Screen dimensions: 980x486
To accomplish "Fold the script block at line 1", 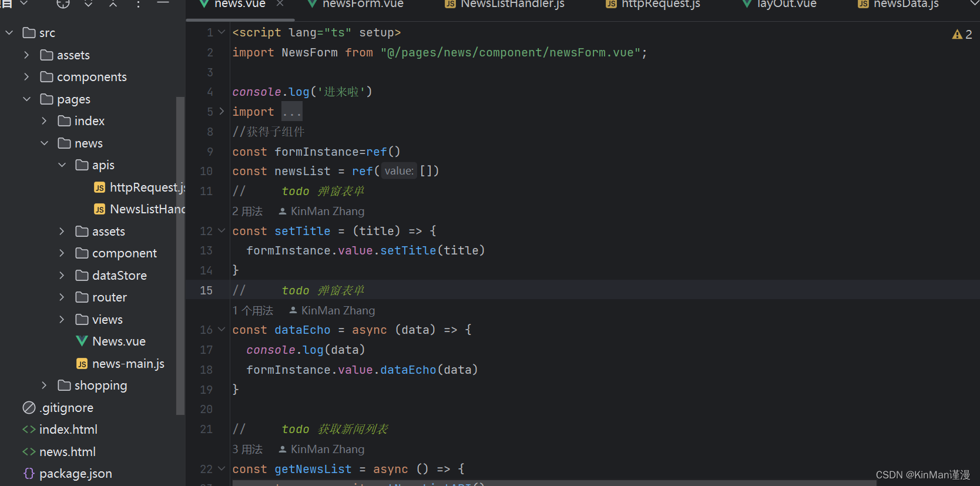I will (x=221, y=32).
